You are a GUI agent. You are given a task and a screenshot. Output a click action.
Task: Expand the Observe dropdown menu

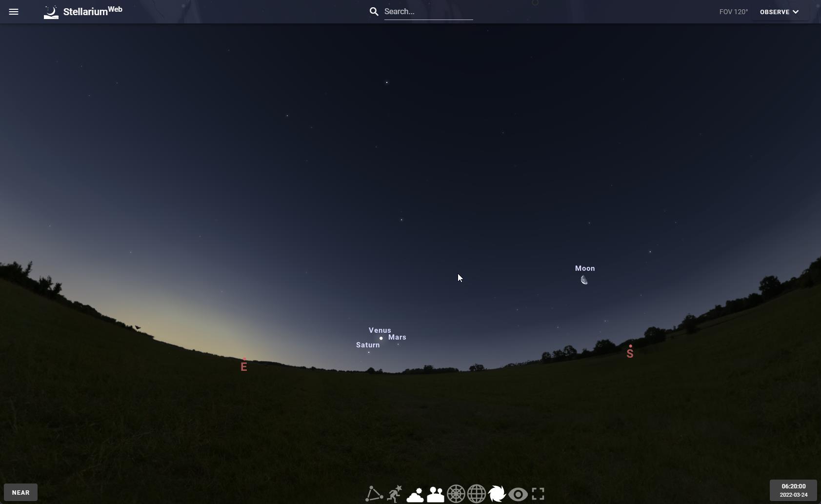pos(779,12)
